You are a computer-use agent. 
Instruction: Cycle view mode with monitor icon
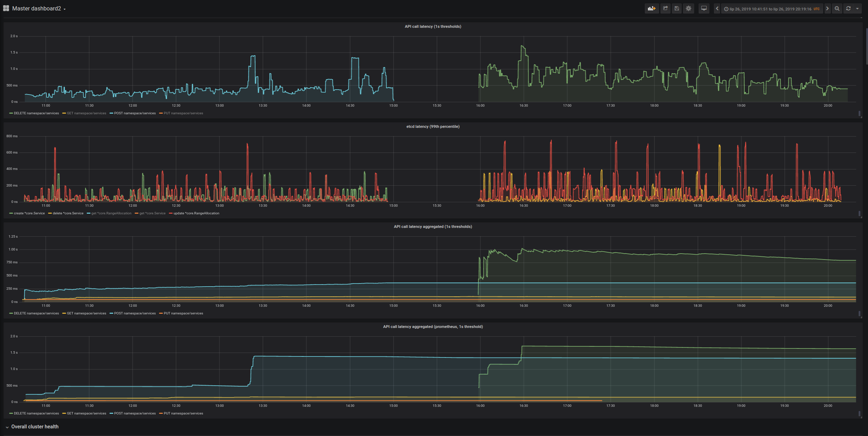click(x=704, y=9)
